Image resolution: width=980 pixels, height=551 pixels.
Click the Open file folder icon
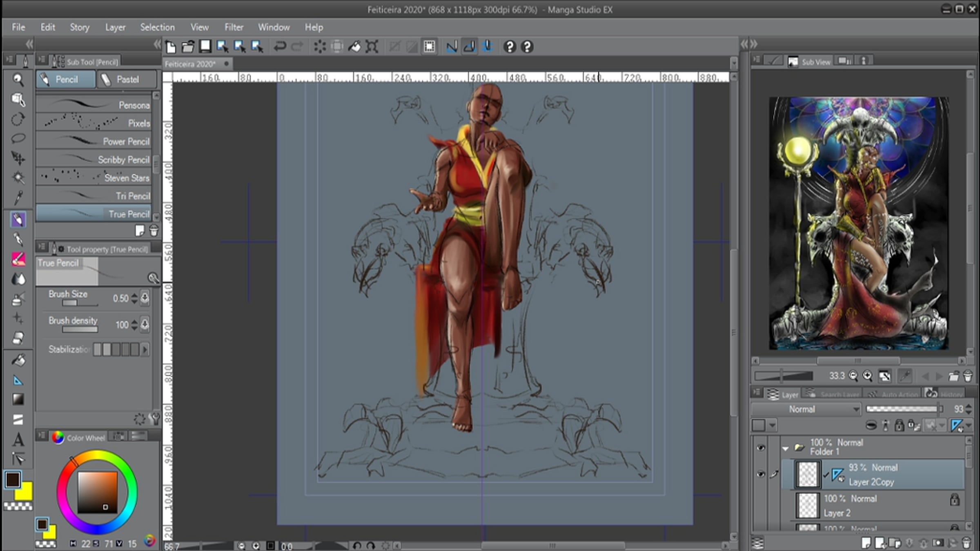point(188,47)
